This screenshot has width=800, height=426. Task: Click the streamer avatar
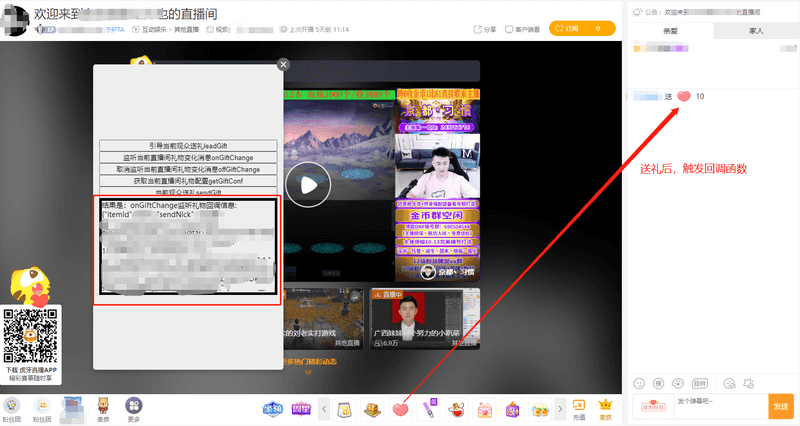tap(14, 20)
